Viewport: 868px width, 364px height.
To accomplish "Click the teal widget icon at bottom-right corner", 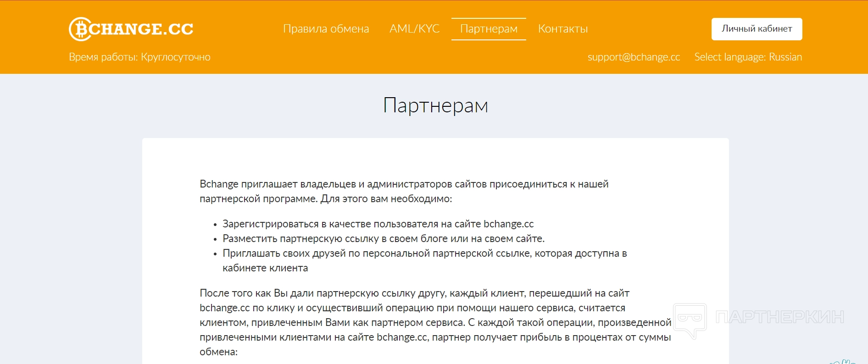I will tap(845, 361).
